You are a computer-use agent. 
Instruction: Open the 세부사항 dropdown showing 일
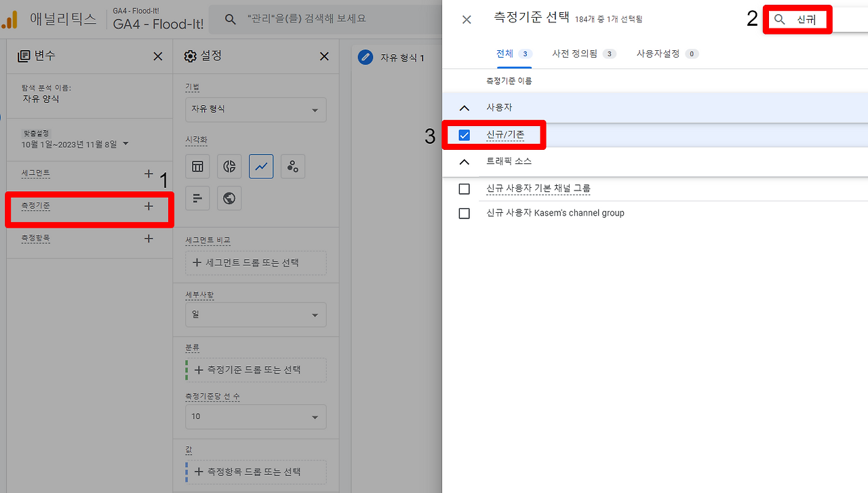pyautogui.click(x=256, y=314)
